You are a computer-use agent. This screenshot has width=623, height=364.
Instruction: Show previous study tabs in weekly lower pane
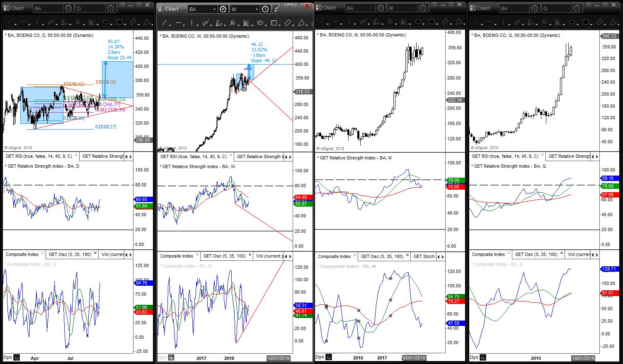point(286,256)
